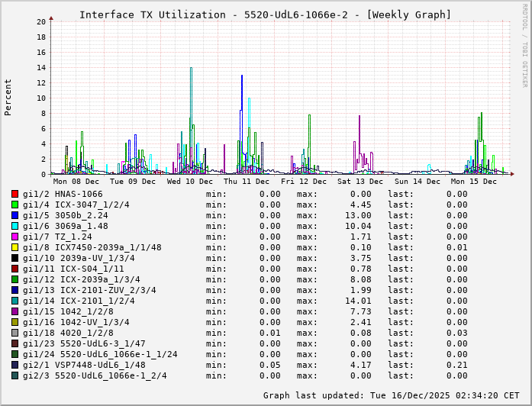Image resolution: width=532 pixels, height=406 pixels.
Task: Click the purple peak on Sat 13 Dec
Action: (360, 116)
